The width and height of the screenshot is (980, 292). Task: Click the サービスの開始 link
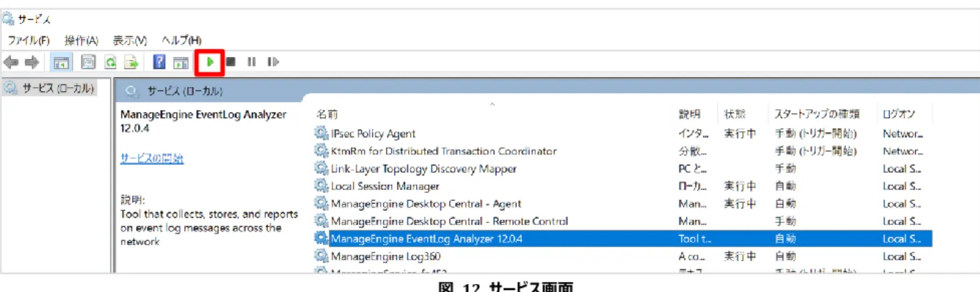152,159
